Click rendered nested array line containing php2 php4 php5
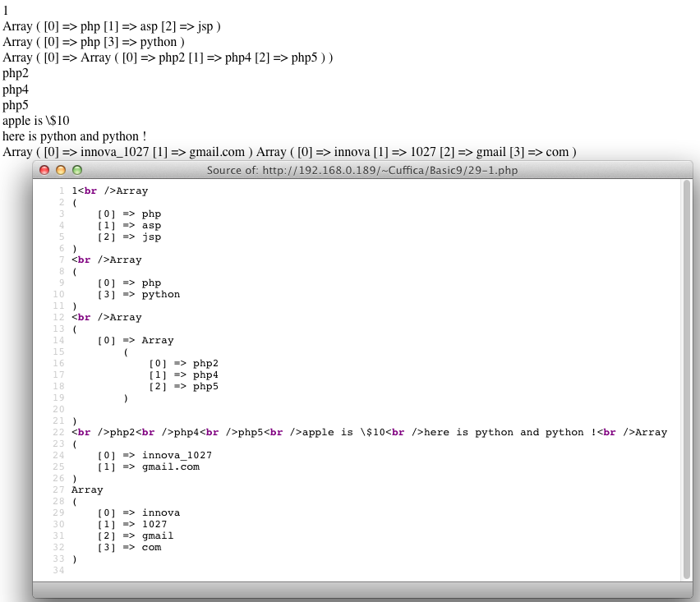700x602 pixels. pos(168,57)
